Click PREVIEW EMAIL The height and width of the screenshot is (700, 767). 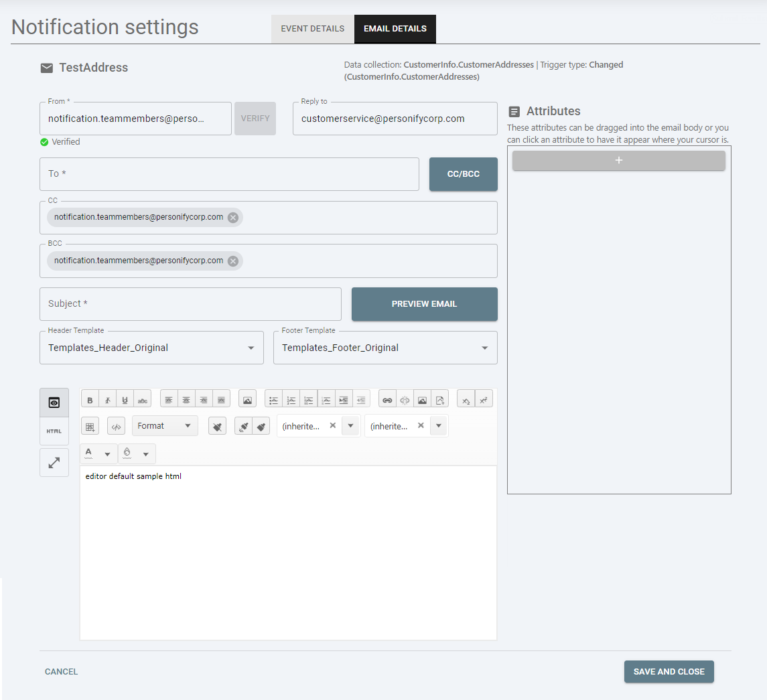tap(425, 304)
